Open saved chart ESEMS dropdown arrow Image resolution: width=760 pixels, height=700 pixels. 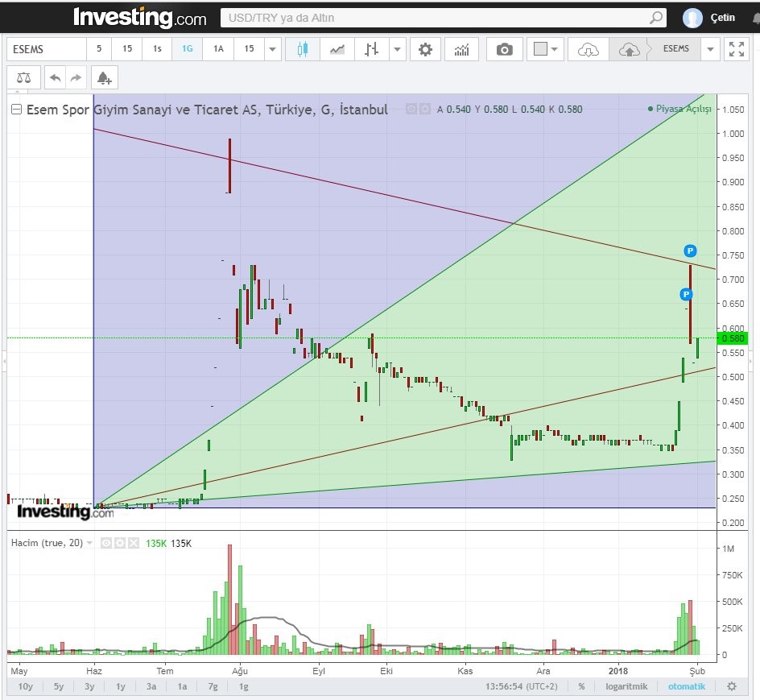tap(710, 49)
